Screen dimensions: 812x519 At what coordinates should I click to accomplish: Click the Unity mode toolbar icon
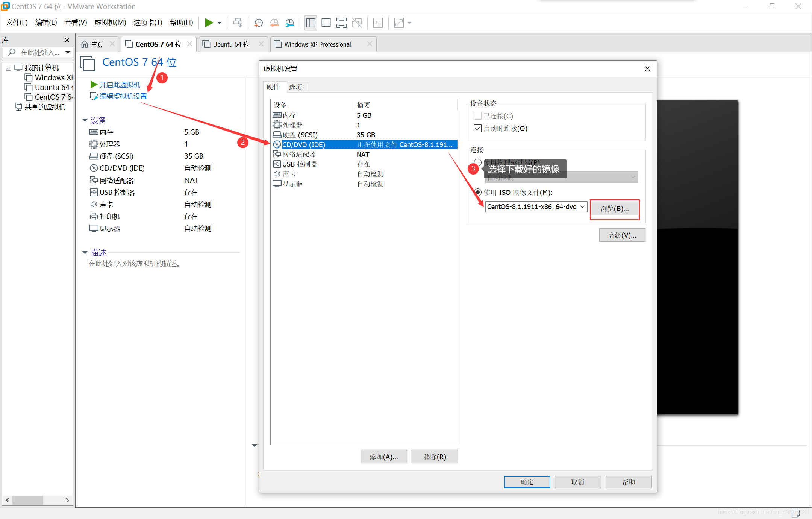coord(357,23)
